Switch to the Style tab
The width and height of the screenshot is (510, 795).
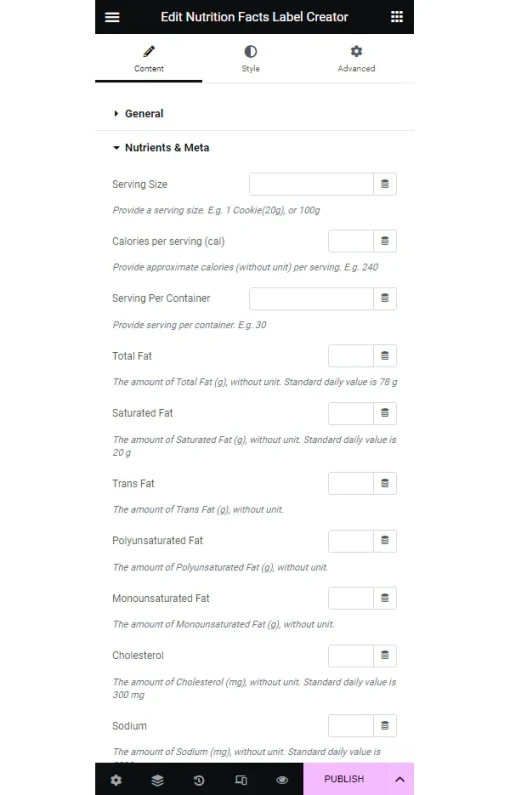click(x=250, y=59)
